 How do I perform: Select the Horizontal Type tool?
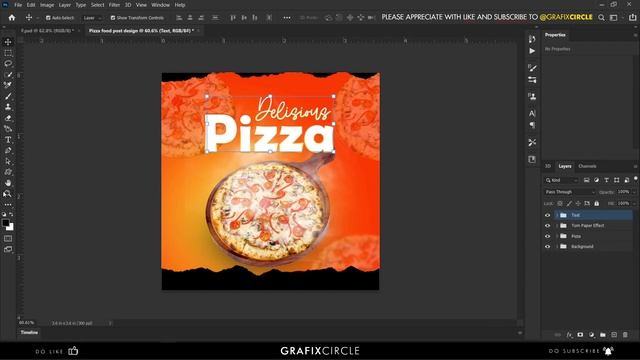[8, 140]
